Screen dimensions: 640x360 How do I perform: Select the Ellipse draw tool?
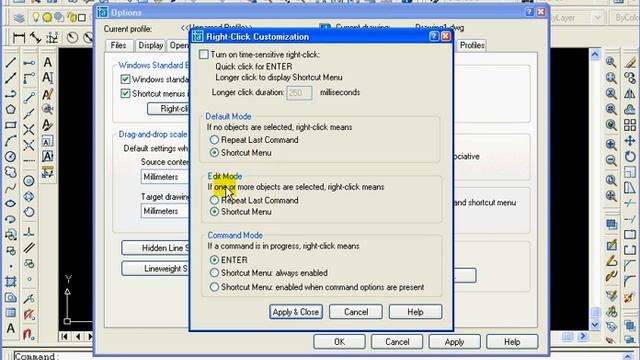(x=11, y=203)
